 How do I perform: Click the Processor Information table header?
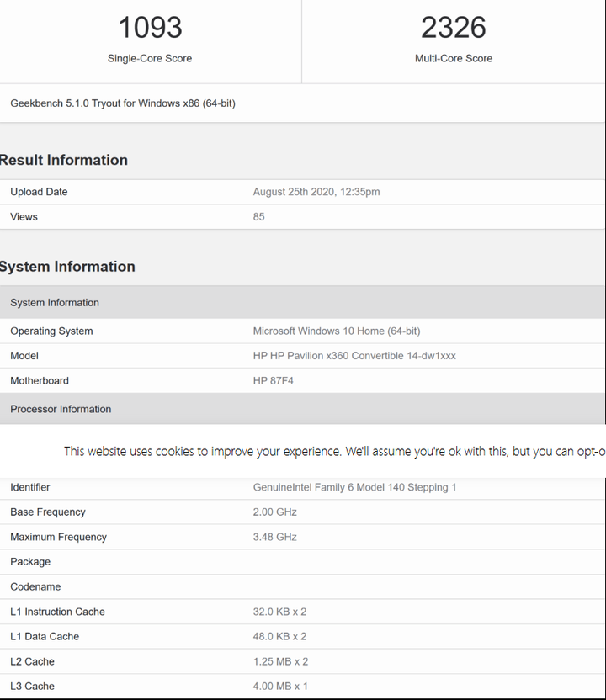click(302, 410)
